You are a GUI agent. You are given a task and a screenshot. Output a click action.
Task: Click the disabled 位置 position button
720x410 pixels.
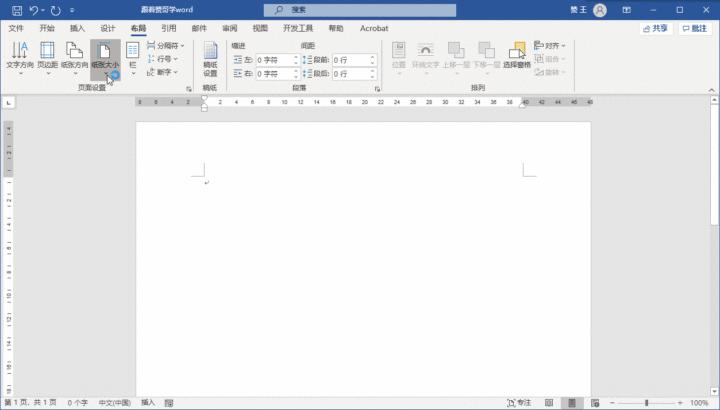tap(399, 58)
